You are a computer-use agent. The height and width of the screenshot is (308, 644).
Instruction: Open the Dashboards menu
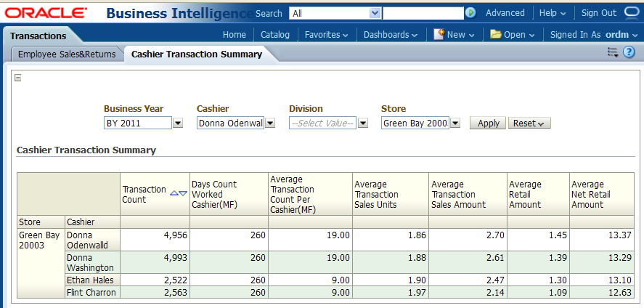pyautogui.click(x=391, y=34)
